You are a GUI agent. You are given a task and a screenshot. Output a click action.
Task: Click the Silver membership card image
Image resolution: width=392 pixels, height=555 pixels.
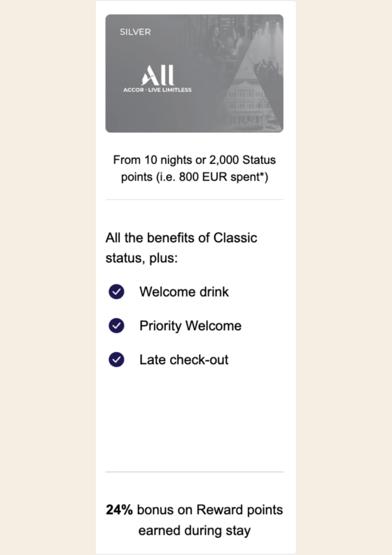coord(194,73)
